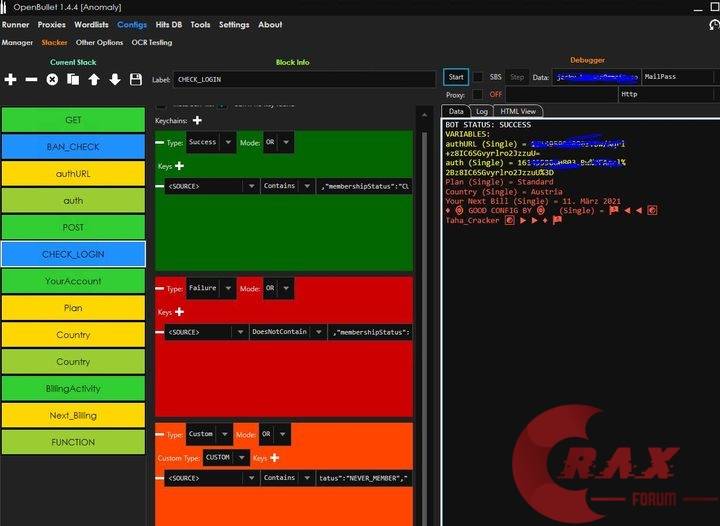Select the FUNCTION block in stack
Viewport: 720px width, 526px height.
point(73,442)
